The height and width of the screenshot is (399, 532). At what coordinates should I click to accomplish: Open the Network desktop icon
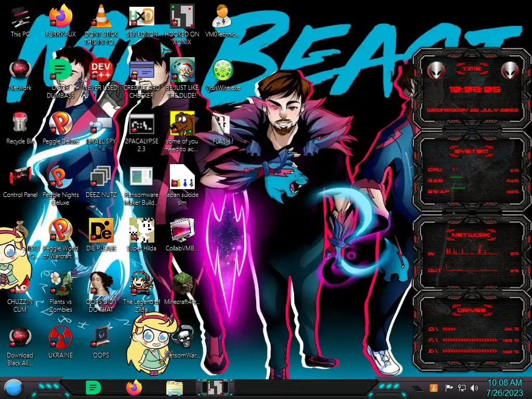click(x=20, y=75)
